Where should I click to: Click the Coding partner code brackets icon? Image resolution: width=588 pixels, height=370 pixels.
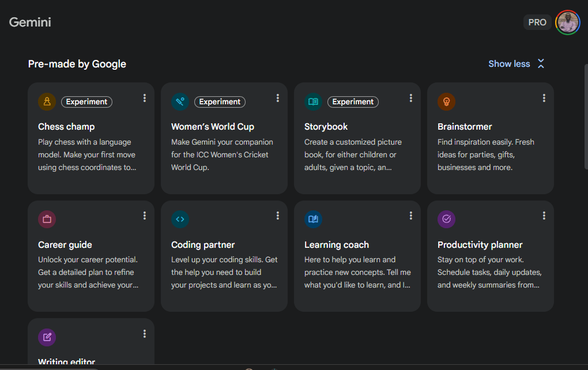[180, 219]
